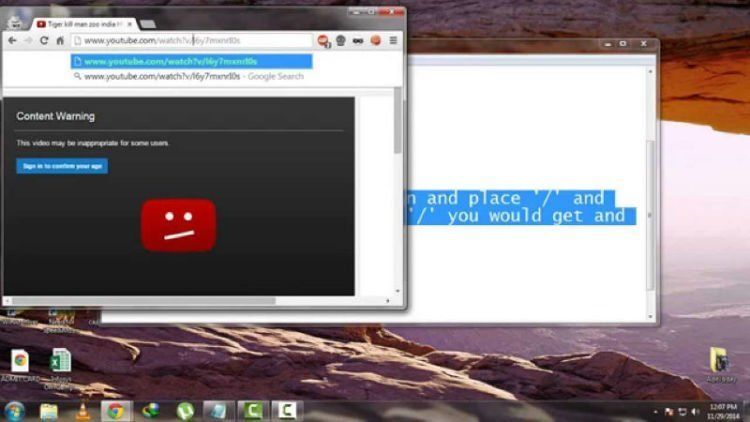Click the Chrome forward arrow
The image size is (750, 422).
28,41
